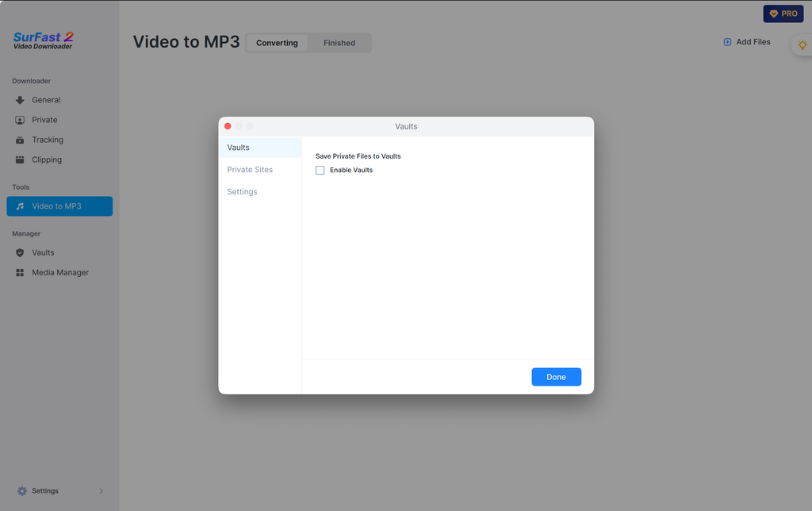The height and width of the screenshot is (511, 812).
Task: Click the Add Files plus icon
Action: click(x=727, y=42)
